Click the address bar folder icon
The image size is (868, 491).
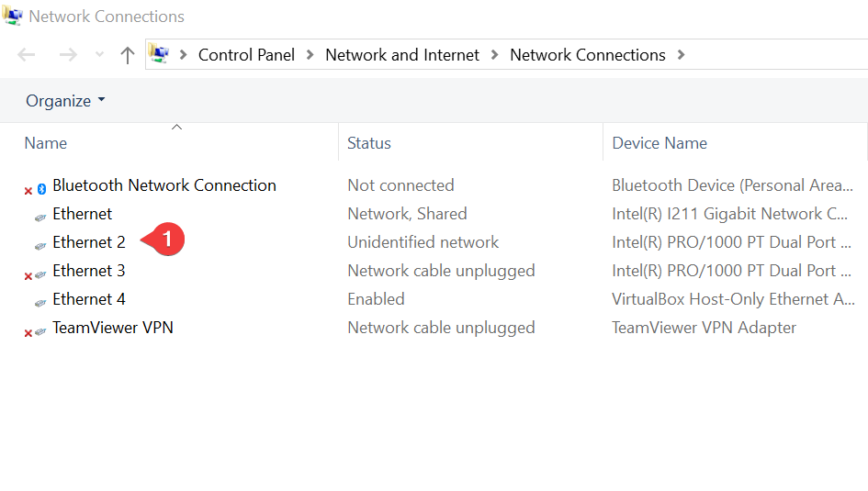point(159,53)
